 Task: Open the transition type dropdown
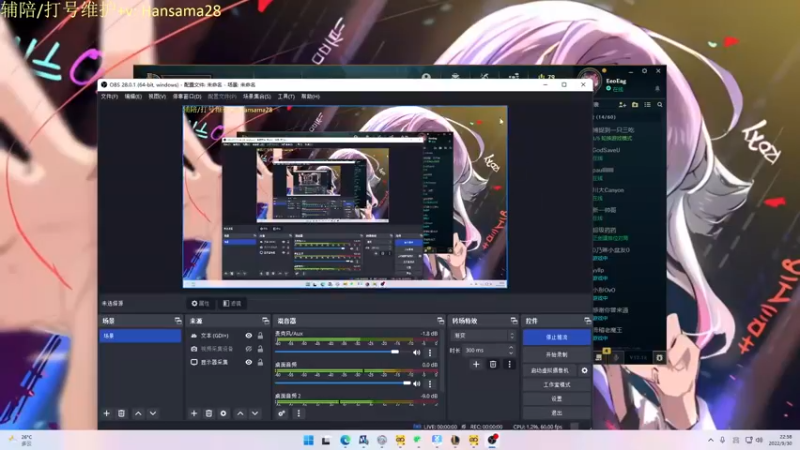[483, 336]
